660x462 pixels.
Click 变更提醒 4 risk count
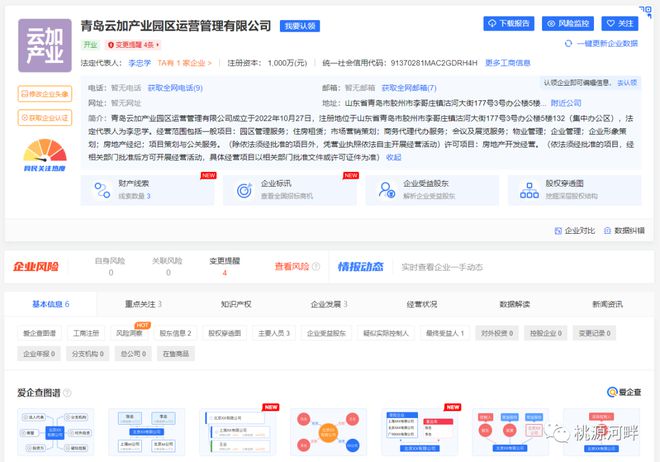(224, 266)
